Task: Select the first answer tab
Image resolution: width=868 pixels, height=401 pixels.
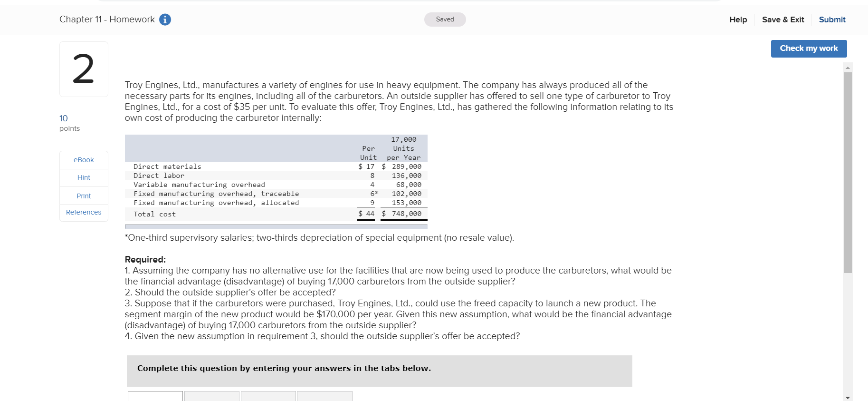Action: (154, 398)
